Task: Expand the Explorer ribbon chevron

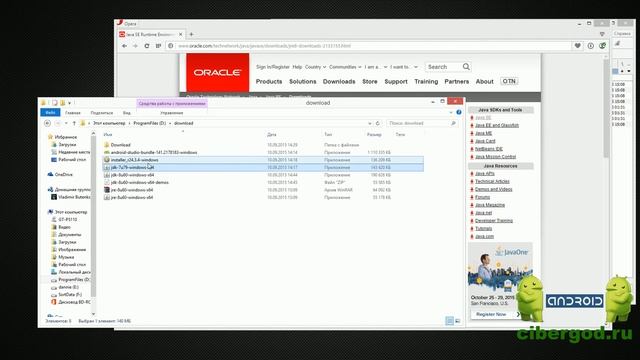Action: tap(451, 112)
